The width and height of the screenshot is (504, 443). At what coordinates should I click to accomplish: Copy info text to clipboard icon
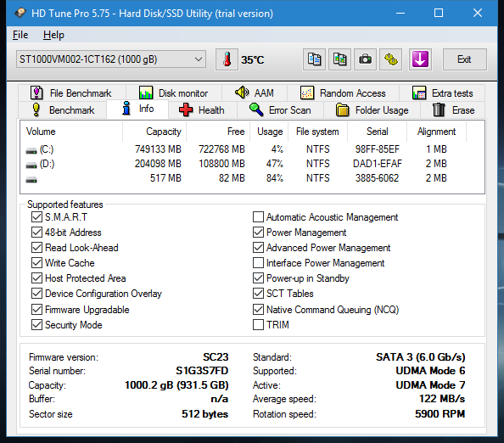(314, 59)
